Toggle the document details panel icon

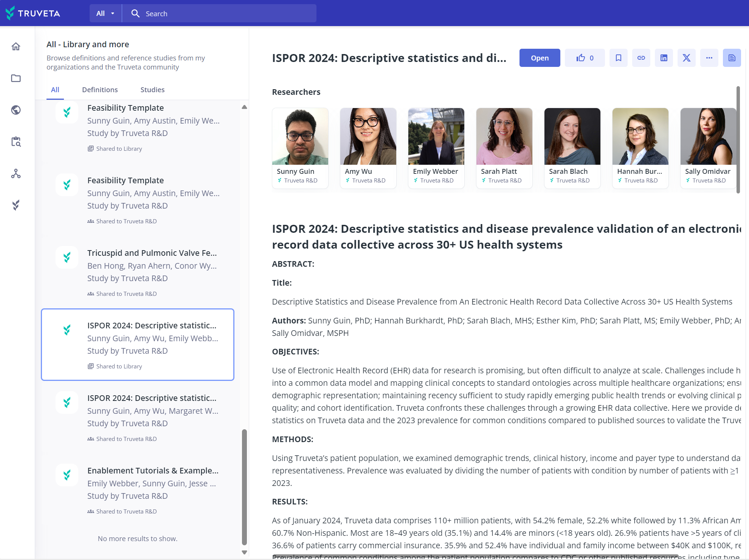[732, 58]
